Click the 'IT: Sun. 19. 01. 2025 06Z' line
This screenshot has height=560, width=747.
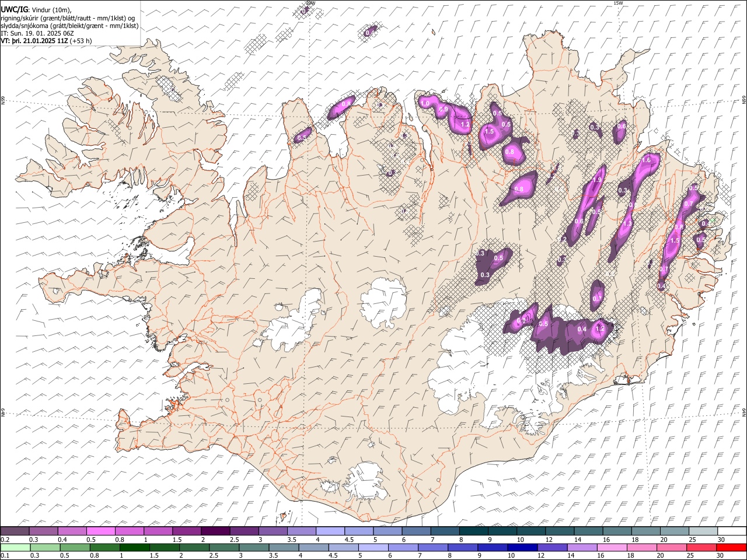[37, 33]
